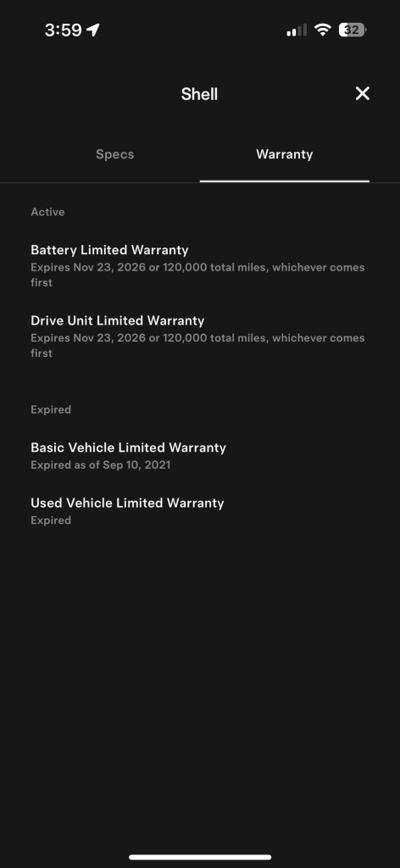The width and height of the screenshot is (400, 868).
Task: Close the Shell vehicle details screen
Action: tap(363, 93)
